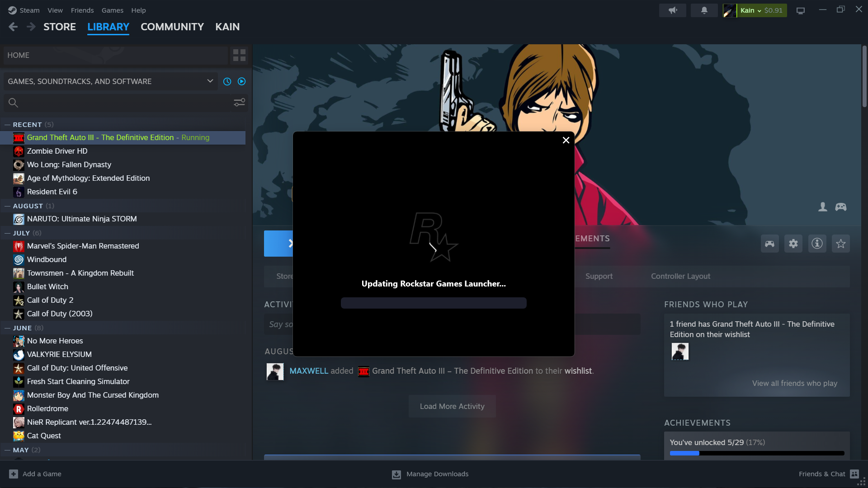This screenshot has height=488, width=868.
Task: Click the library HOME button
Action: click(116, 55)
